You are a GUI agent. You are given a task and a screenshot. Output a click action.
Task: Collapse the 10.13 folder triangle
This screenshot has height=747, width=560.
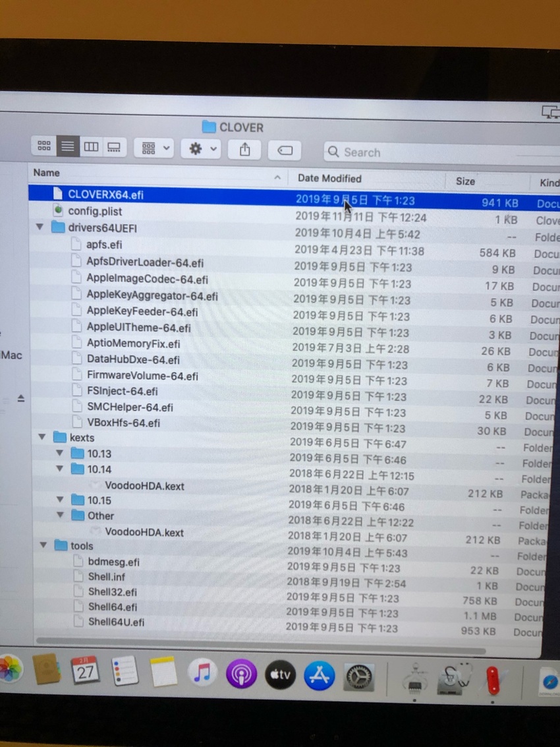(59, 452)
